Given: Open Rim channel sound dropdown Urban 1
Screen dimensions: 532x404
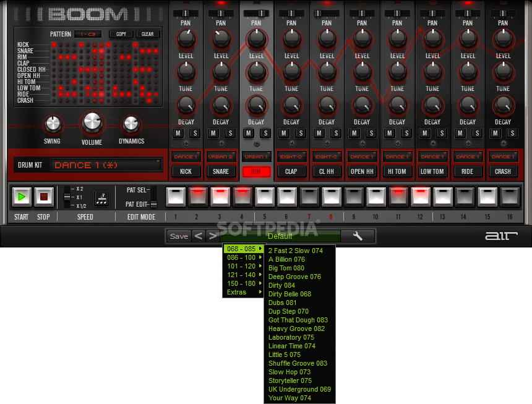Looking at the screenshot, I should tap(257, 157).
